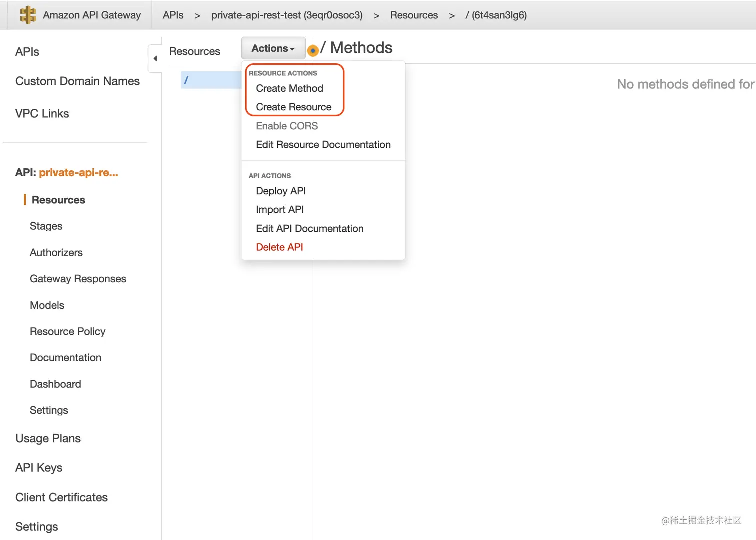Click the RESOURCE ACTIONS menu heading

coord(283,73)
